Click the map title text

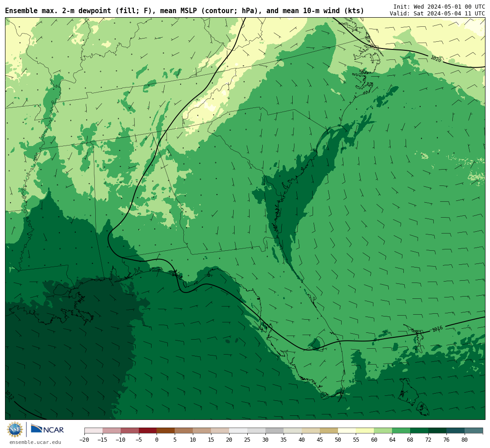point(184,11)
